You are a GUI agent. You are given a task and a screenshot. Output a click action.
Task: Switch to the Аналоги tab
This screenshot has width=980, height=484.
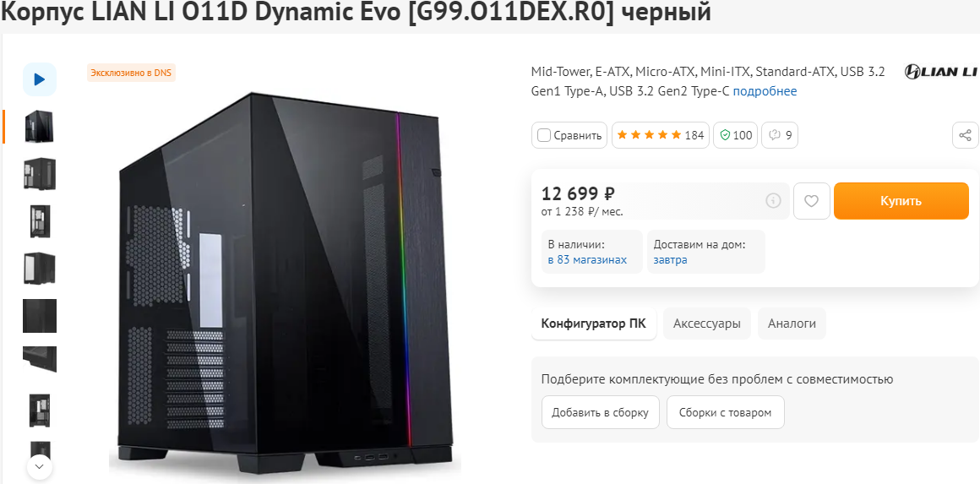tap(792, 324)
